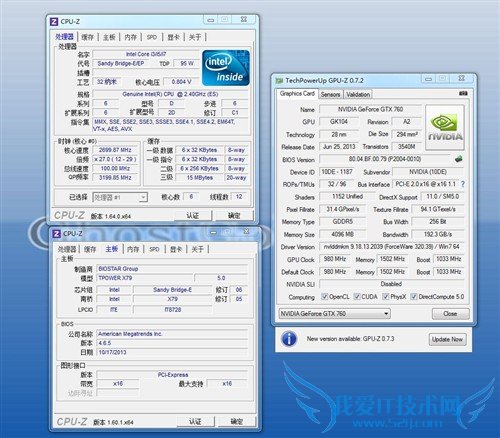500x438 pixels.
Task: Click the level 3 cache value 15 MBytes
Action: point(200,178)
